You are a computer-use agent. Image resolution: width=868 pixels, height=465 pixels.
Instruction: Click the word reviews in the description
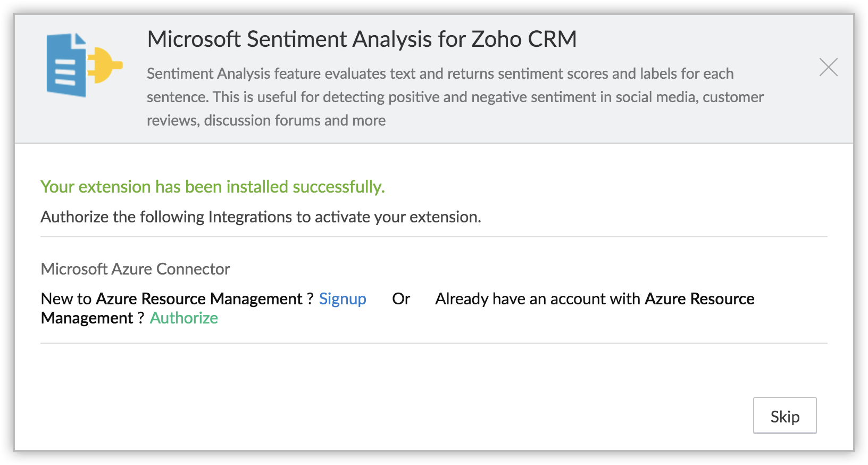(x=173, y=121)
